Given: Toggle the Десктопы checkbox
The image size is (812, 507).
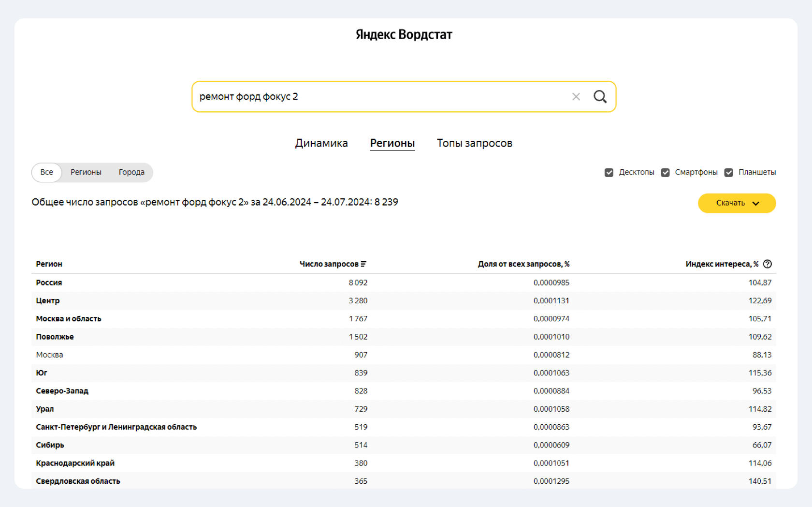Looking at the screenshot, I should 609,173.
